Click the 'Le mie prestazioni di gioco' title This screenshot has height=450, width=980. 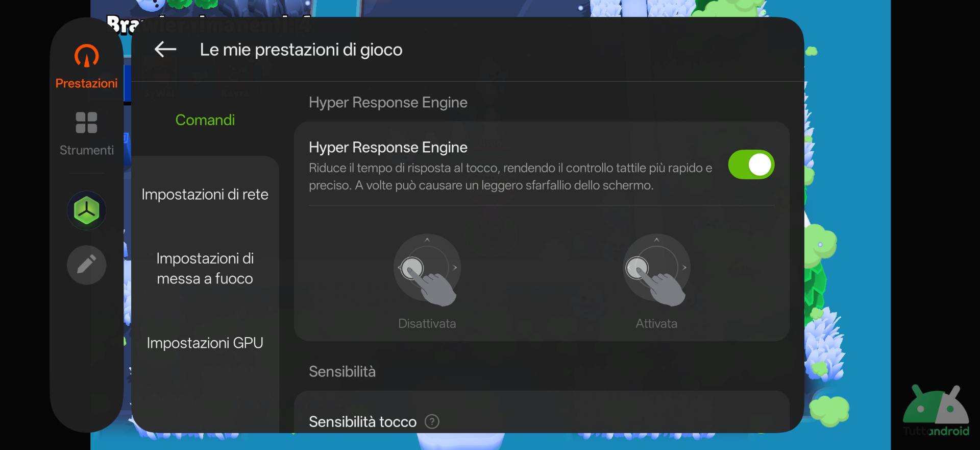[301, 50]
